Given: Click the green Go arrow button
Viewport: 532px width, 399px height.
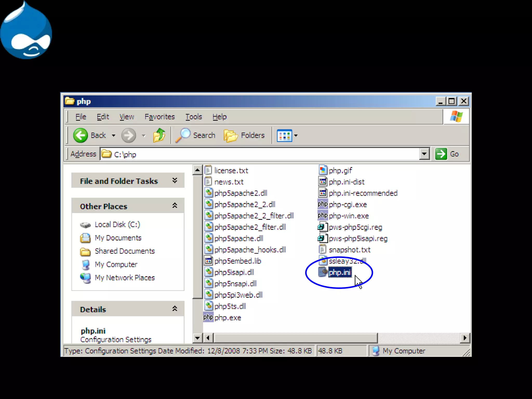Looking at the screenshot, I should 441,154.
